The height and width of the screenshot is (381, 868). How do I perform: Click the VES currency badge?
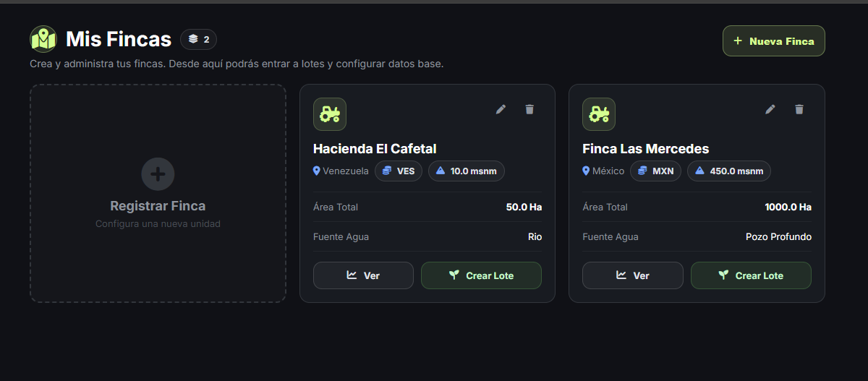click(x=399, y=171)
